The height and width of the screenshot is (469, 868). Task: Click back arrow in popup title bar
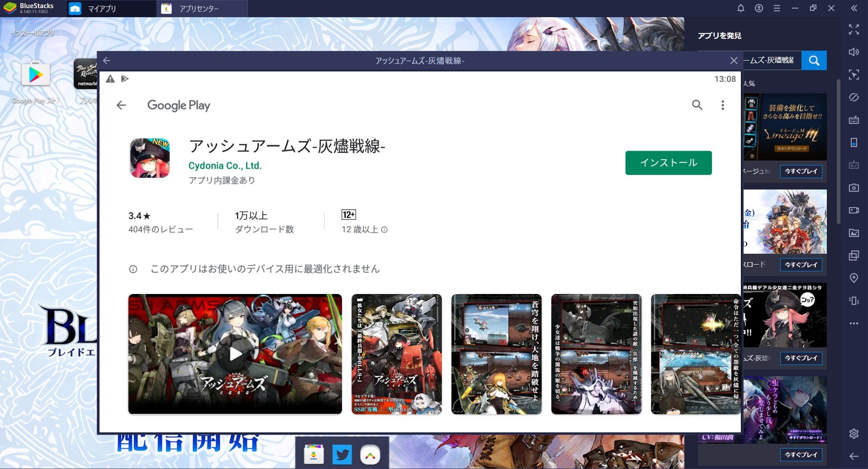(x=107, y=61)
